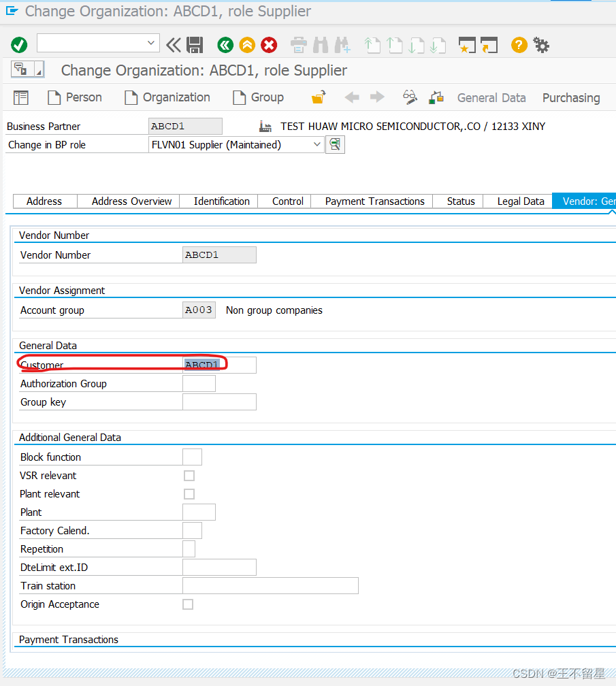
Task: Click the red Cancel icon
Action: tap(269, 45)
